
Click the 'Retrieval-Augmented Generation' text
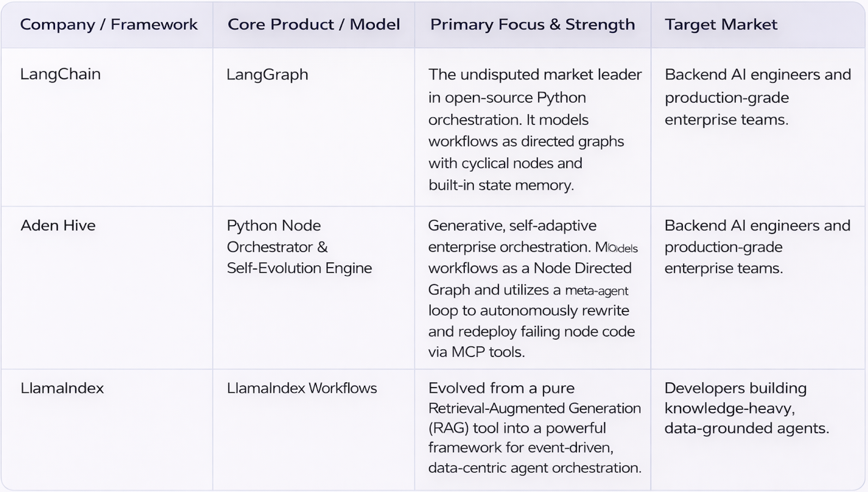(x=534, y=408)
